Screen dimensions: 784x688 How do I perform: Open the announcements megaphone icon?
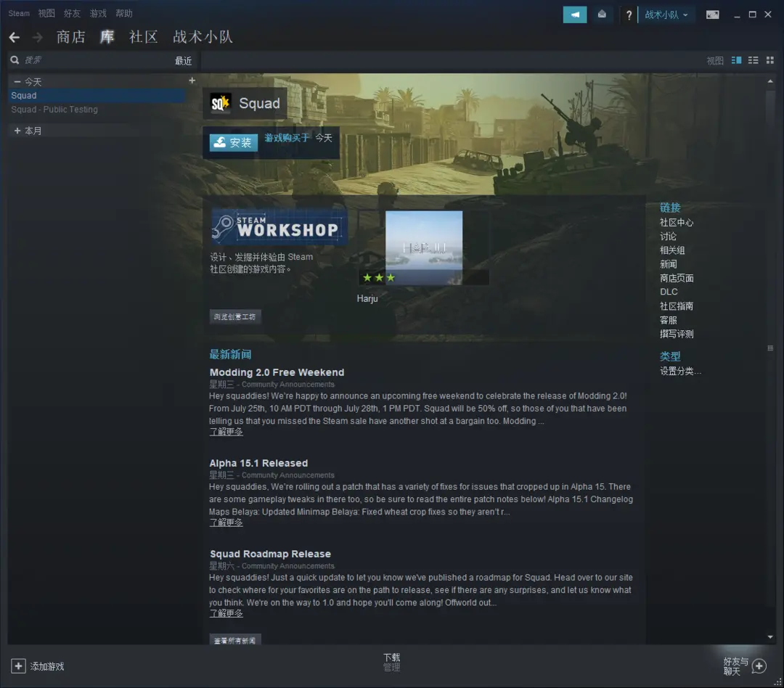pyautogui.click(x=575, y=15)
